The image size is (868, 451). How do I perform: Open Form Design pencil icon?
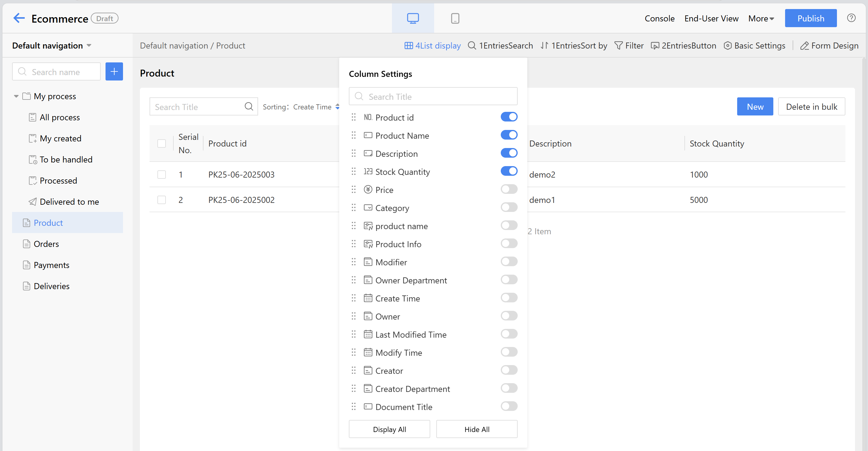pos(804,46)
